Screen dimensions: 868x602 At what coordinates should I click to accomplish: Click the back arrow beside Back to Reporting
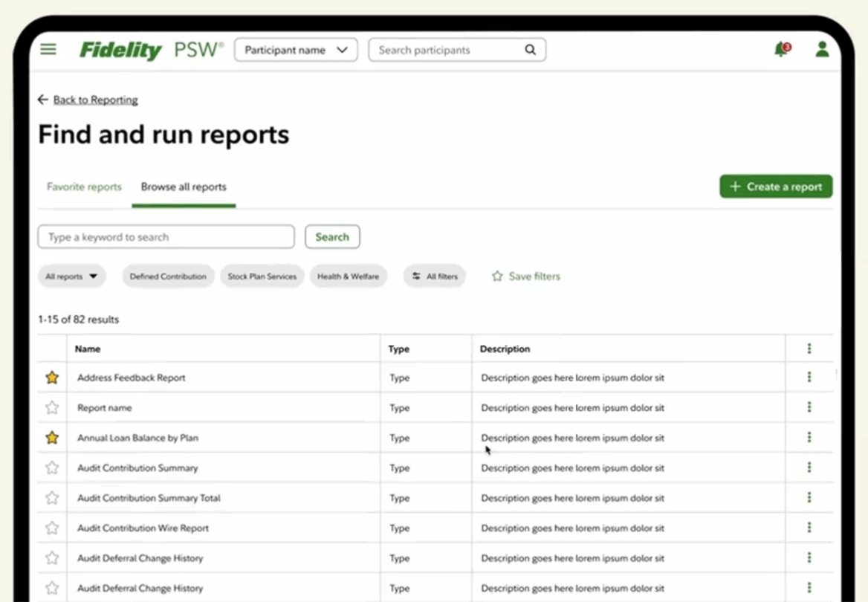[x=42, y=100]
